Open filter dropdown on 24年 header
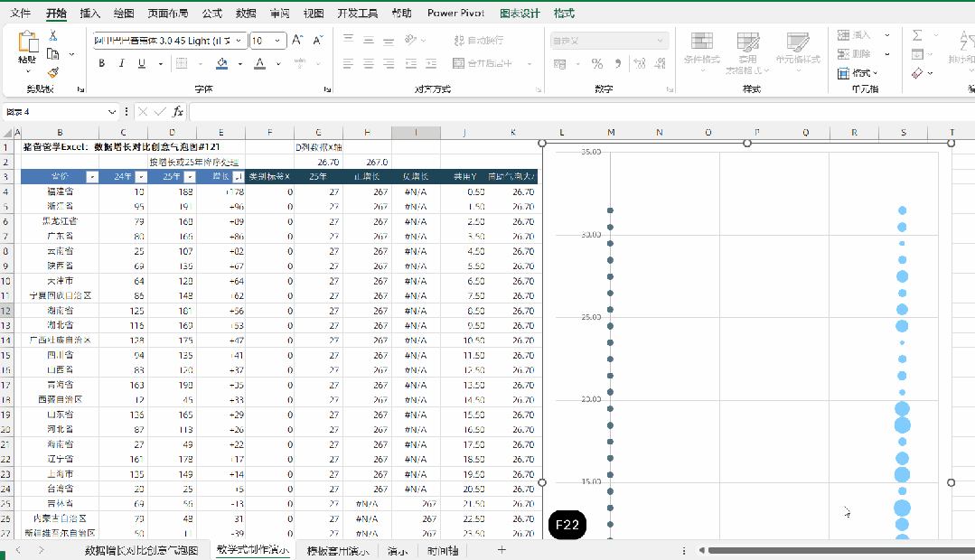This screenshot has width=975, height=560. coord(141,177)
